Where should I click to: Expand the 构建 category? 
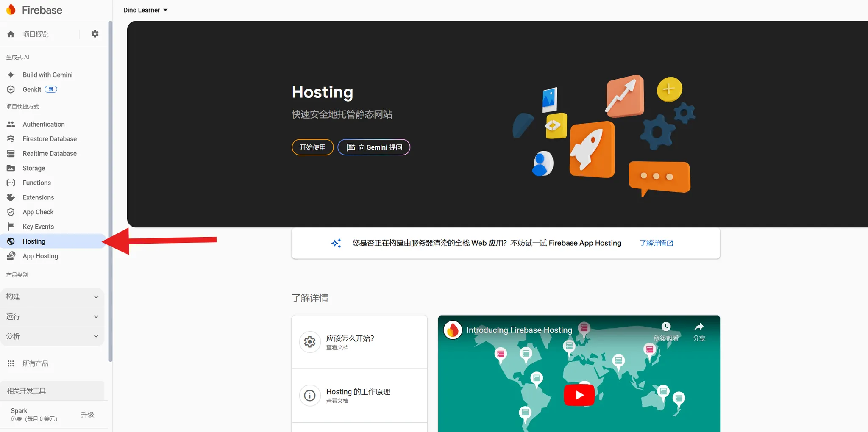click(53, 297)
